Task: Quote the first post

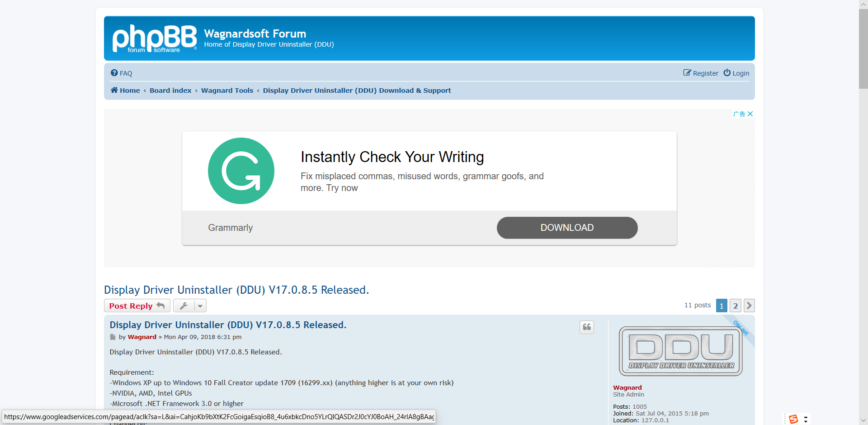Action: (587, 327)
